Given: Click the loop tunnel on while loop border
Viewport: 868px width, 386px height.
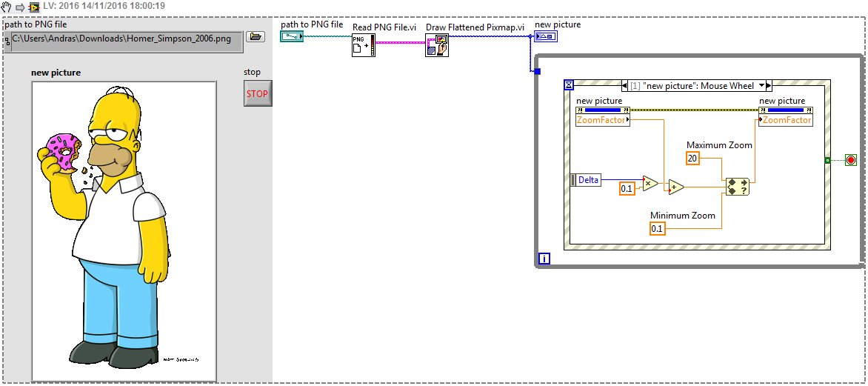Looking at the screenshot, I should (536, 71).
